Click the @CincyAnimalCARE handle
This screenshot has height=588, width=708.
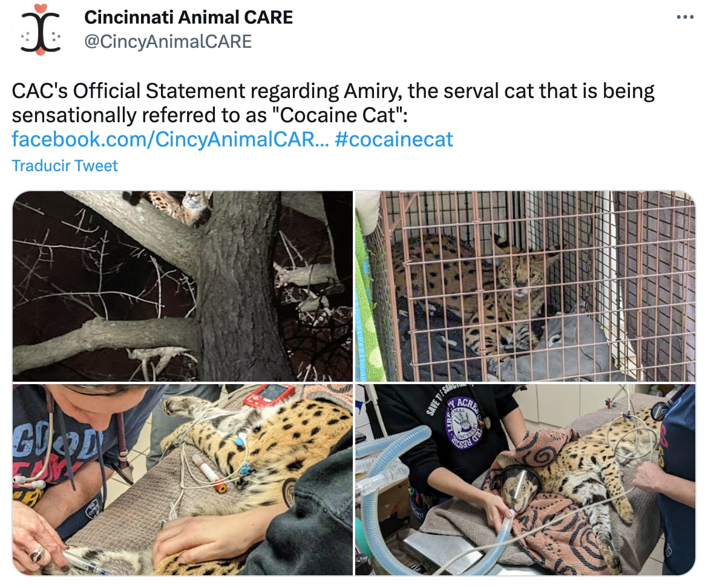168,41
